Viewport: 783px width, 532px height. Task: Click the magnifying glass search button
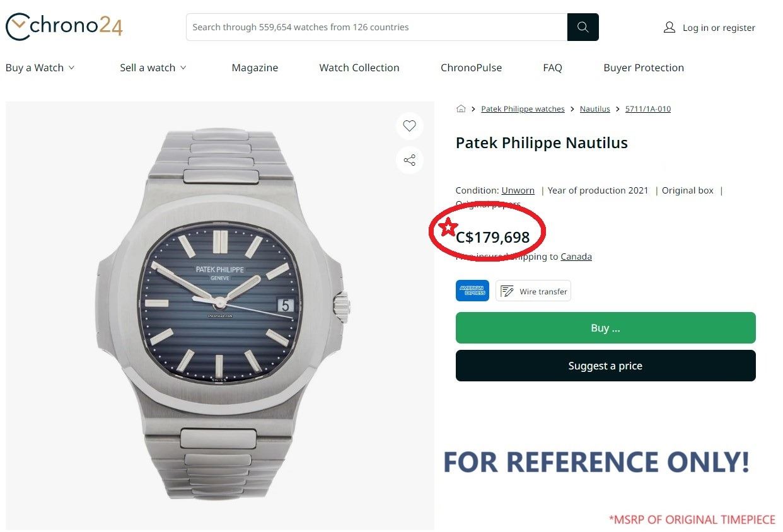click(x=583, y=27)
